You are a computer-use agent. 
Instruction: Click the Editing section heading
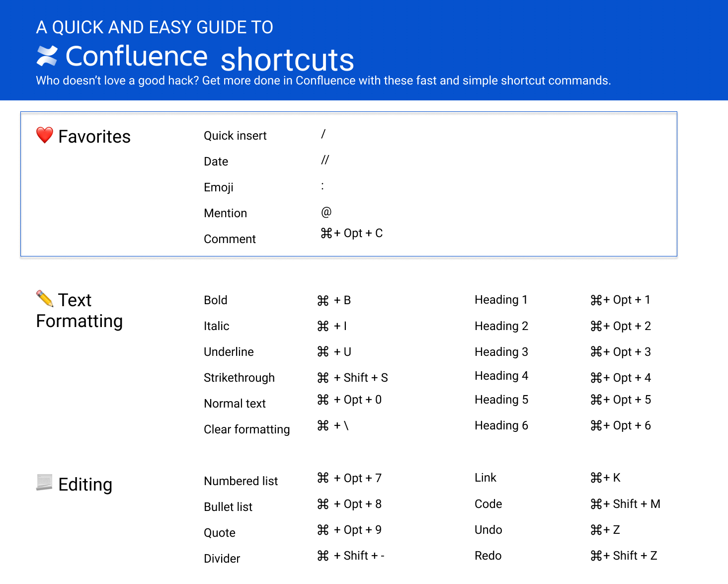coord(85,485)
